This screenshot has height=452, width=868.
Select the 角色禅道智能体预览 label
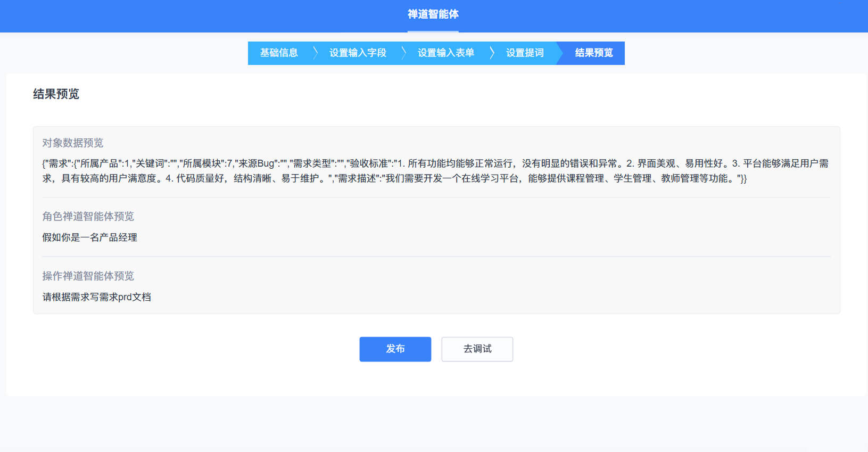(88, 216)
